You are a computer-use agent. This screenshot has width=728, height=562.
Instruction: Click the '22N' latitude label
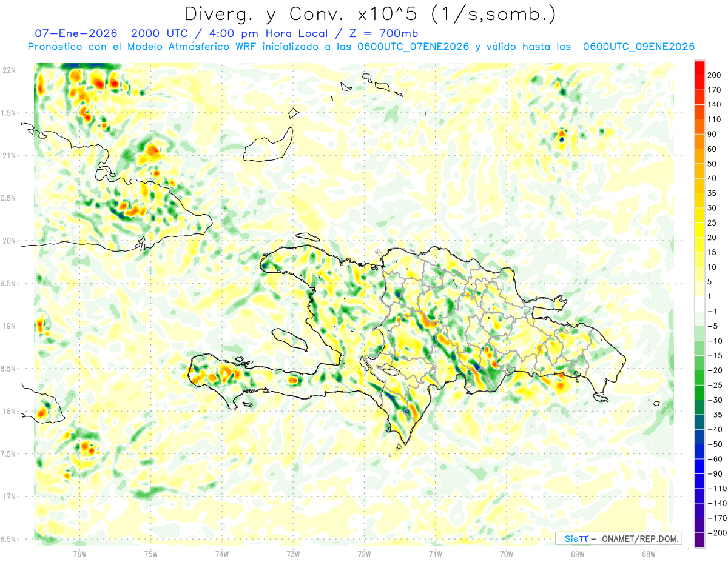point(9,70)
